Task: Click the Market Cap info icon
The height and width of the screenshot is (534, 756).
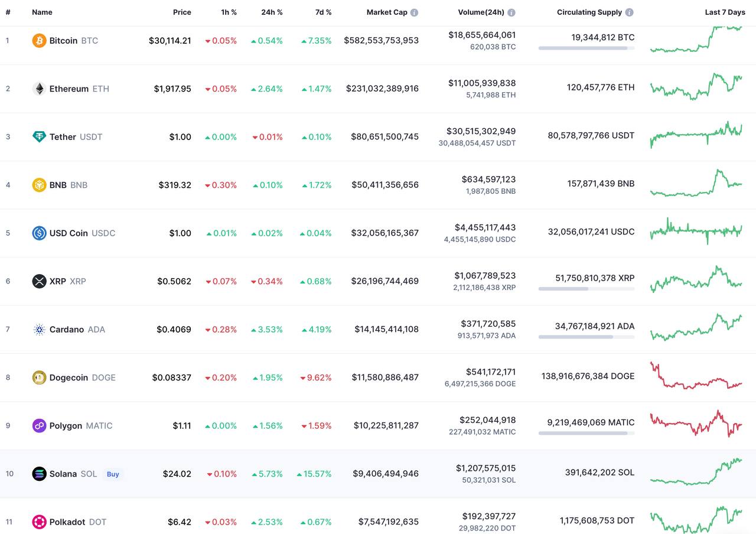Action: tap(415, 12)
